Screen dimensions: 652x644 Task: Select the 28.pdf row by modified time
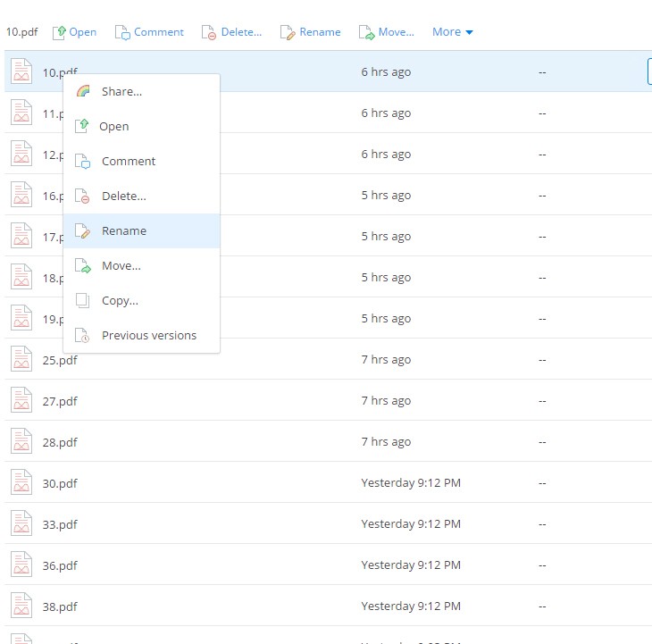click(386, 442)
